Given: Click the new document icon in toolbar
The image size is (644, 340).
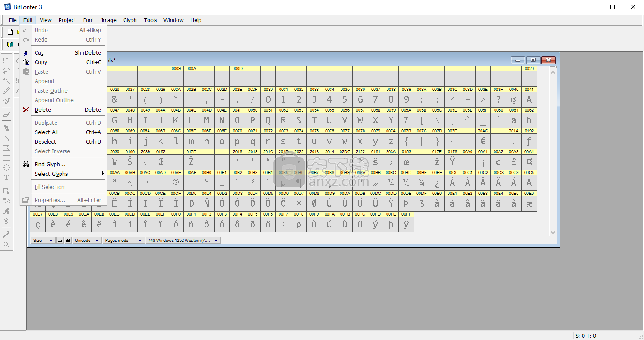Looking at the screenshot, I should click(10, 32).
